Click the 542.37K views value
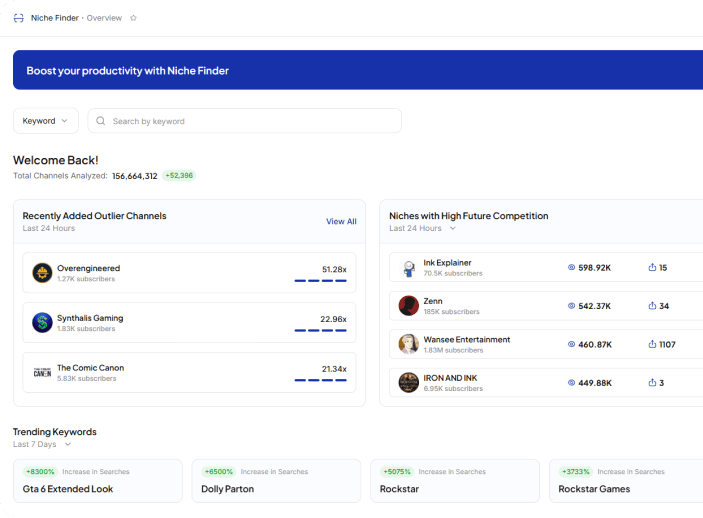This screenshot has height=518, width=703. coord(595,306)
